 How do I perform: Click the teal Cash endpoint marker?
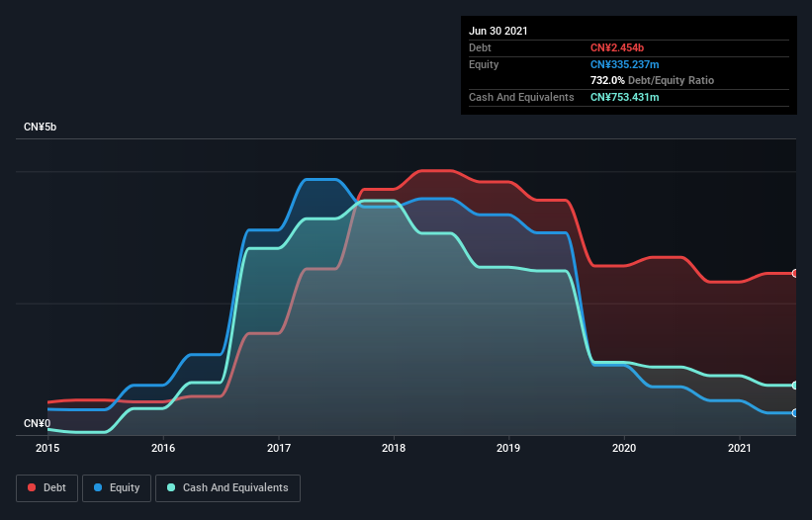[x=795, y=386]
